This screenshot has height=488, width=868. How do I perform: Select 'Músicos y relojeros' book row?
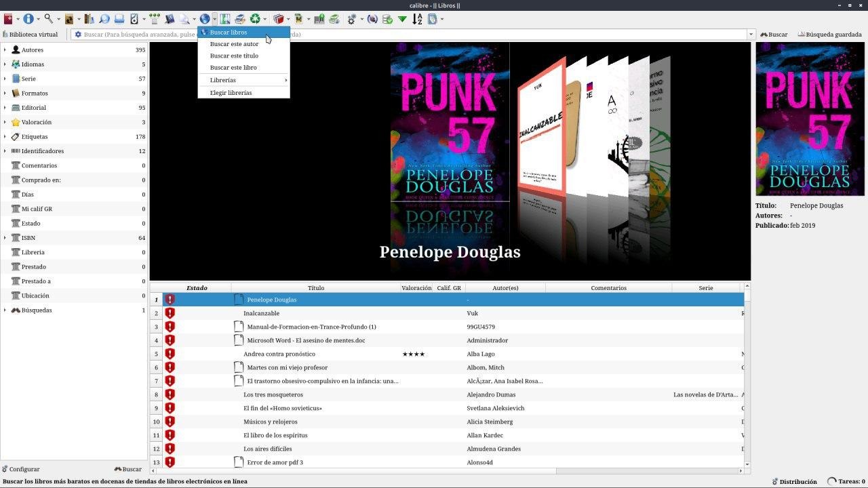(447, 422)
